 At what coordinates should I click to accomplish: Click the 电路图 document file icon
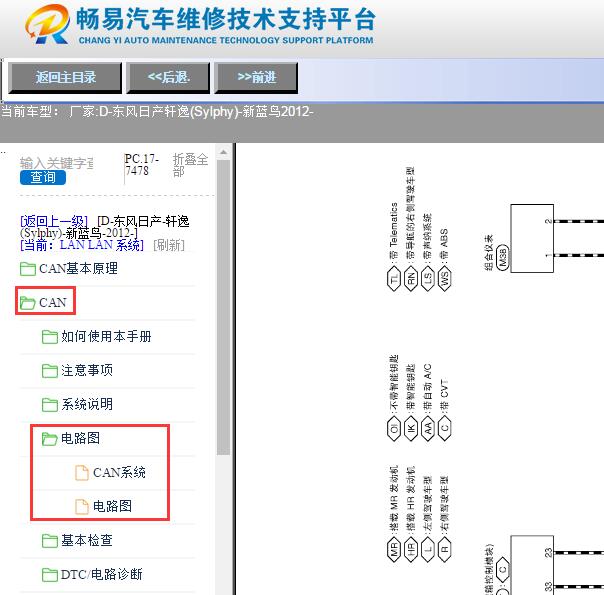coord(81,507)
